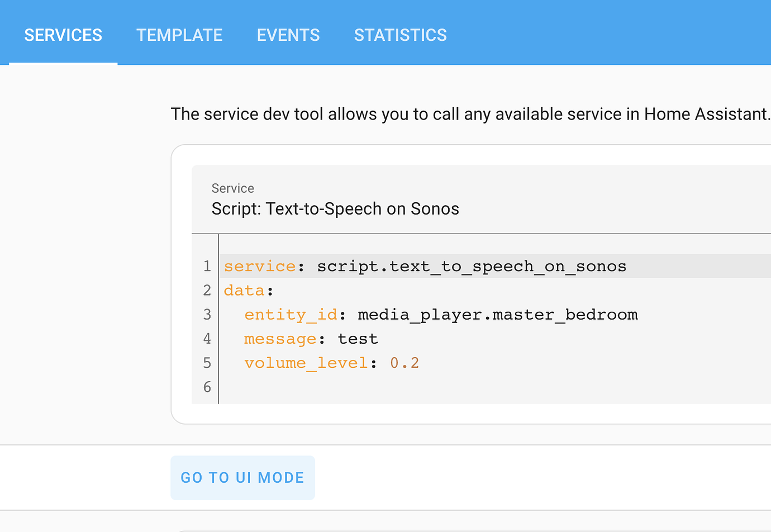The height and width of the screenshot is (532, 771).
Task: Select the 0.2 volume value
Action: click(404, 362)
